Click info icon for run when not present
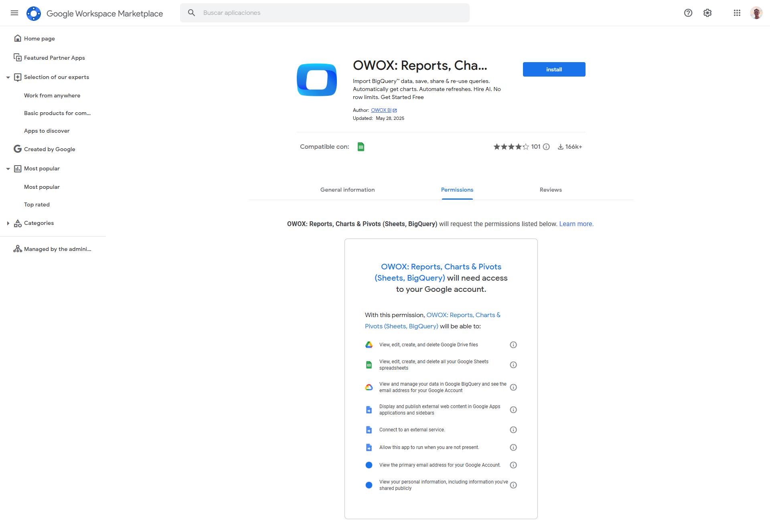The image size is (770, 532). coord(513,447)
